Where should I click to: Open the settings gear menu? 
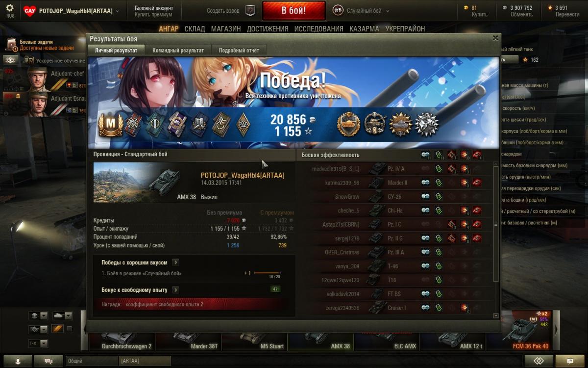tap(10, 10)
